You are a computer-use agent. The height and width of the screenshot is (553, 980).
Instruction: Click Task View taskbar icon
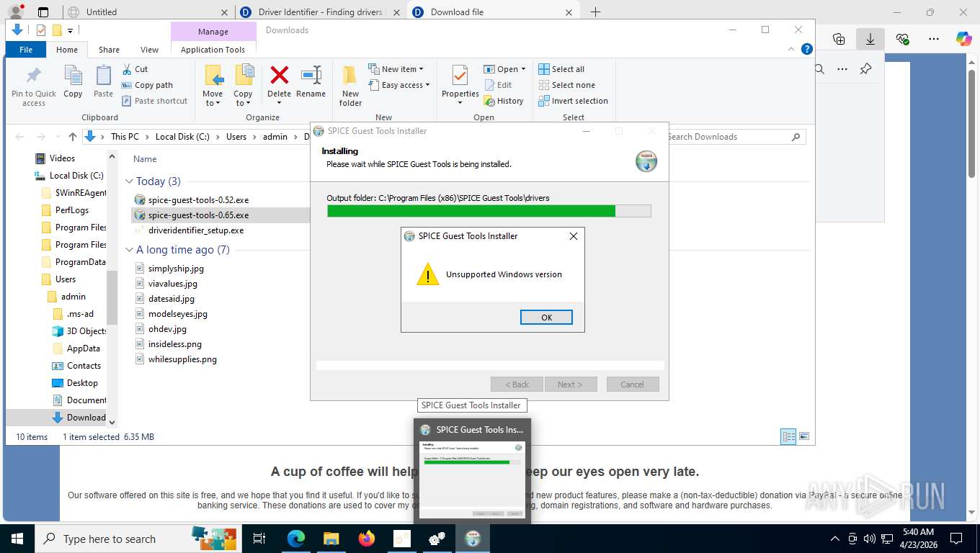point(259,539)
